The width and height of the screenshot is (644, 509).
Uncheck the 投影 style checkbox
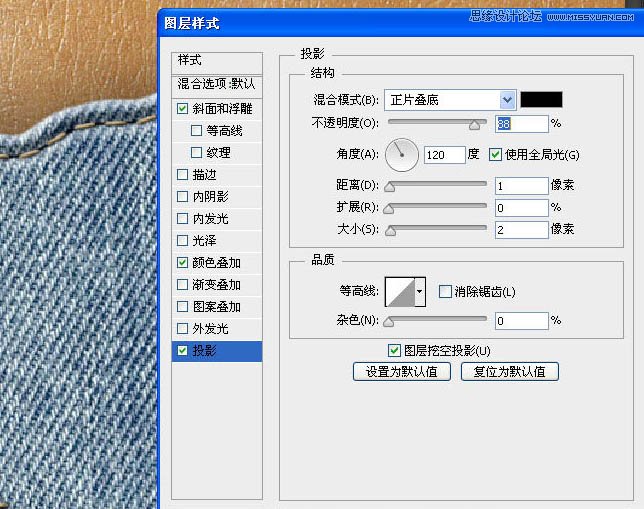(182, 350)
